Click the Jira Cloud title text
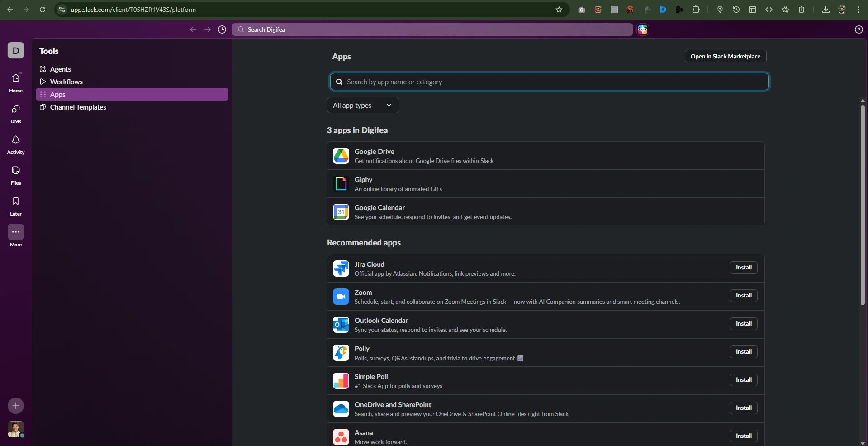Viewport: 868px width, 446px height. click(370, 264)
